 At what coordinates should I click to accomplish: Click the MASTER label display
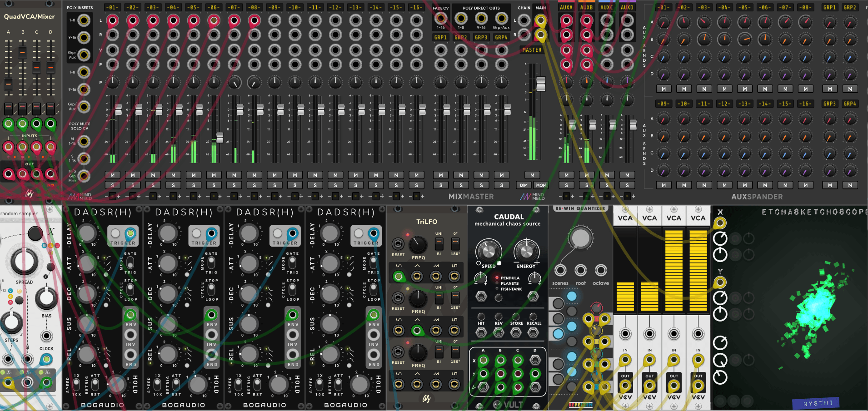(532, 50)
